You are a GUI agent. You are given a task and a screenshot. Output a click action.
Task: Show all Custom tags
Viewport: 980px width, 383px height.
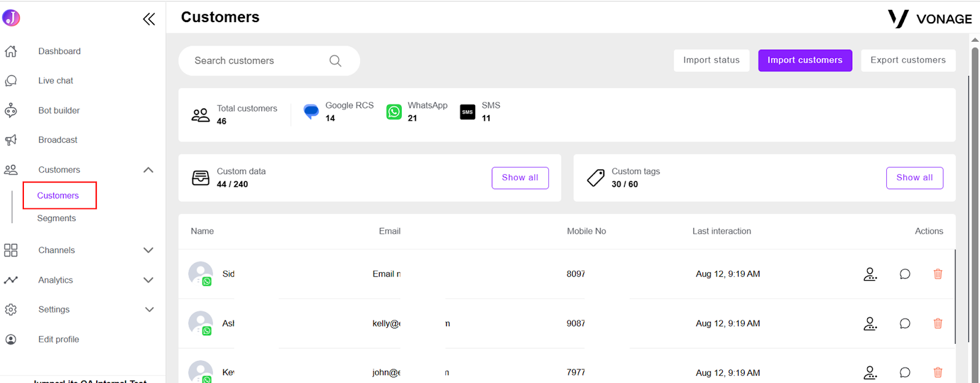point(914,178)
